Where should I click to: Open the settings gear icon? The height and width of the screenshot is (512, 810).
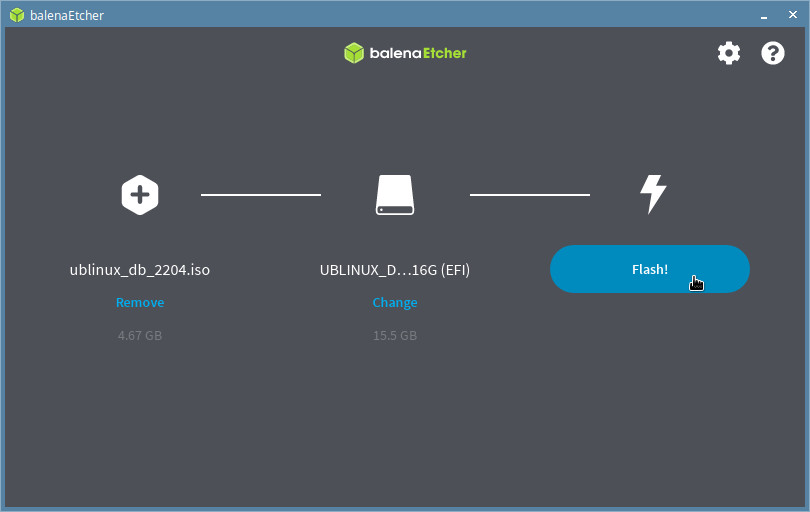pyautogui.click(x=728, y=53)
